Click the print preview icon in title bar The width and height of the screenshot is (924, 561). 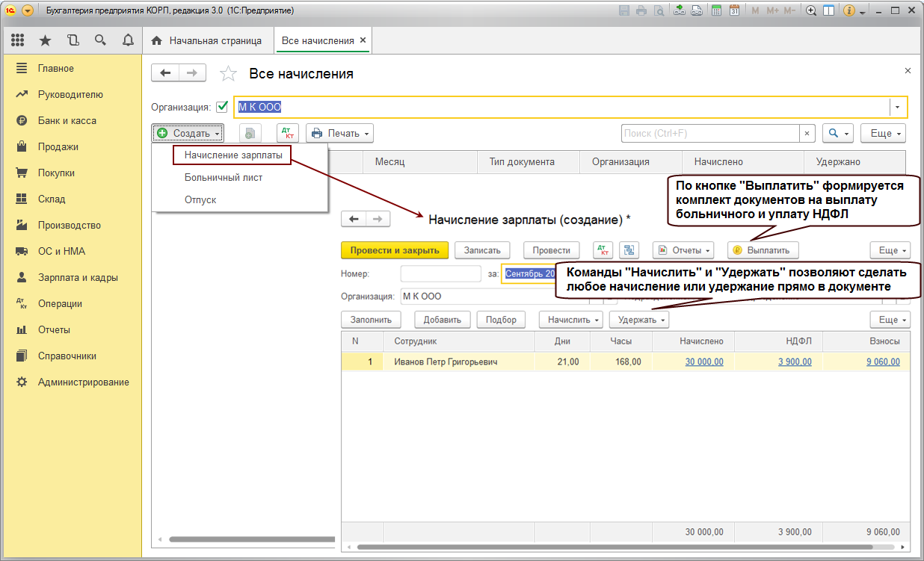pos(659,10)
